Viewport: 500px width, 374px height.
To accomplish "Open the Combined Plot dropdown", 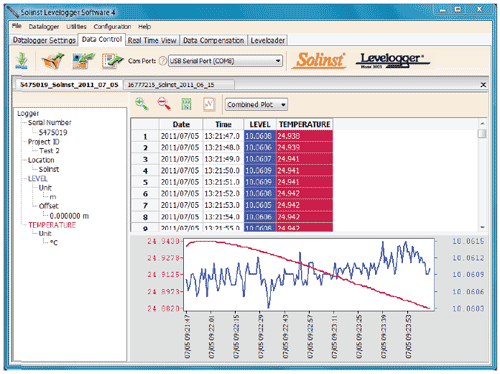I will point(256,105).
